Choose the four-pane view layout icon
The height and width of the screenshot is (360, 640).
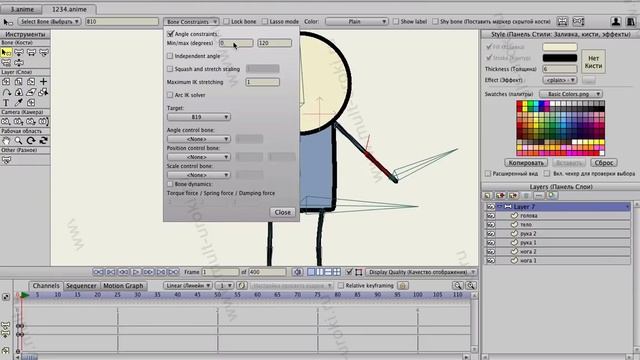point(337,272)
